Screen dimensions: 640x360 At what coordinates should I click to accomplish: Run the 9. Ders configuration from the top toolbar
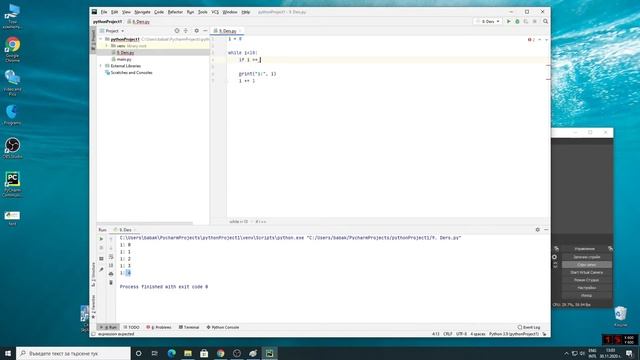tap(509, 21)
